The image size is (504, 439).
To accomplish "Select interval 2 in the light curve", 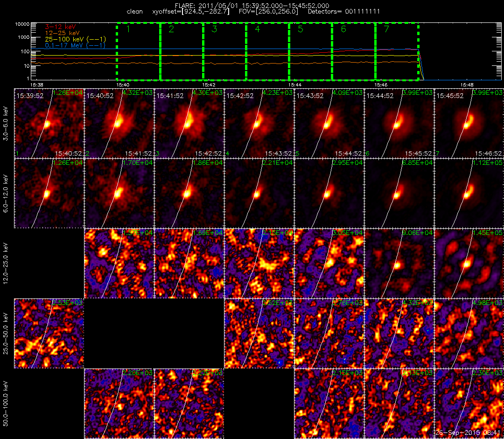I will [x=182, y=51].
